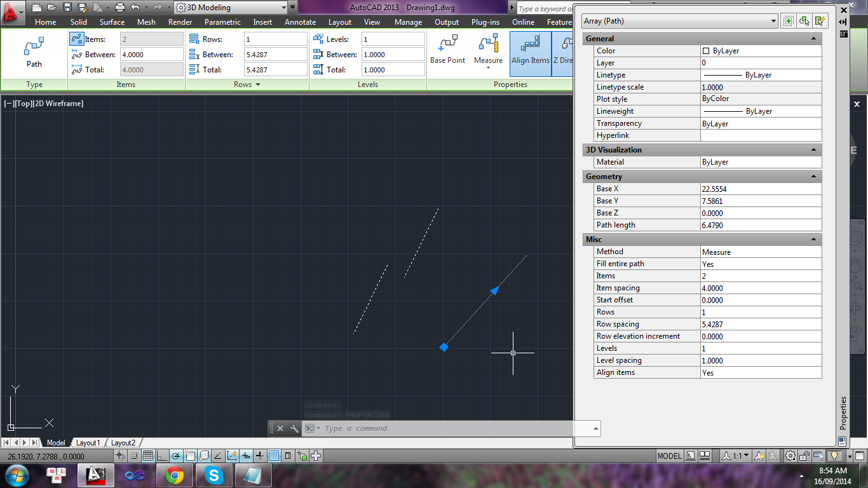Open the Mesh ribbon tab
The height and width of the screenshot is (488, 868).
pos(146,22)
